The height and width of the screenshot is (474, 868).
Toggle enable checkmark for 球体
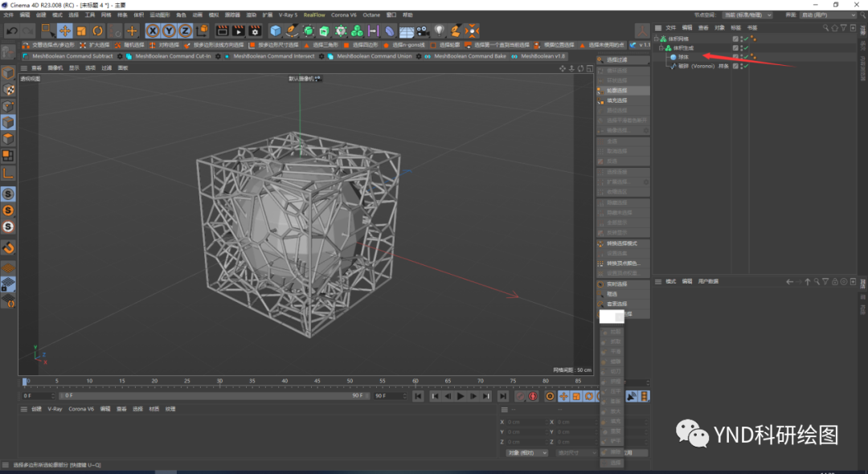(746, 57)
